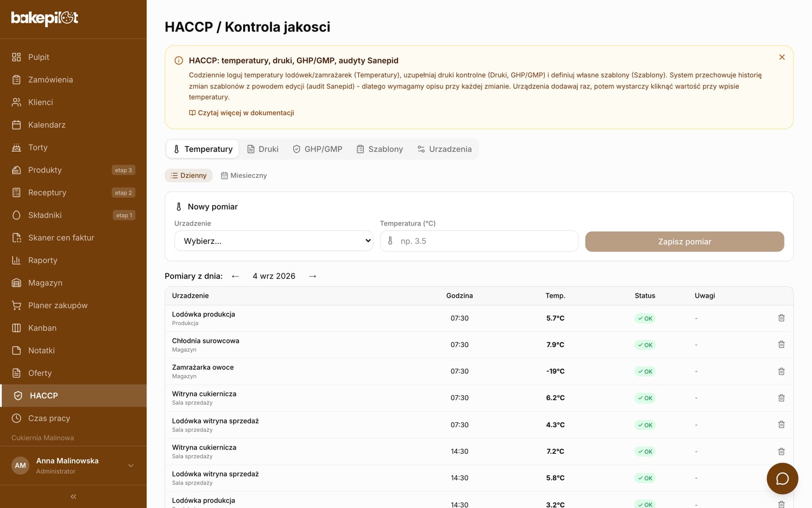This screenshot has width=812, height=508.
Task: Open the Urzadzenia tab
Action: [x=444, y=149]
